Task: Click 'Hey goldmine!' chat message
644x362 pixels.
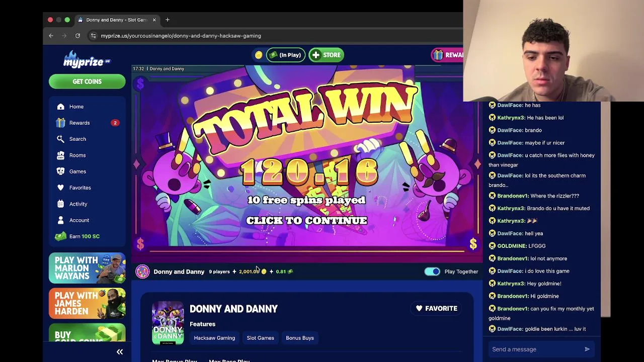Action: (x=544, y=284)
